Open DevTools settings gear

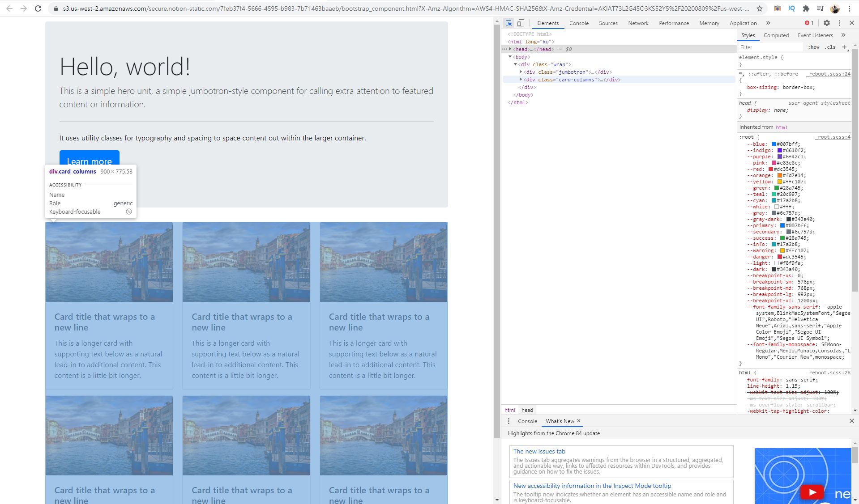(x=827, y=23)
